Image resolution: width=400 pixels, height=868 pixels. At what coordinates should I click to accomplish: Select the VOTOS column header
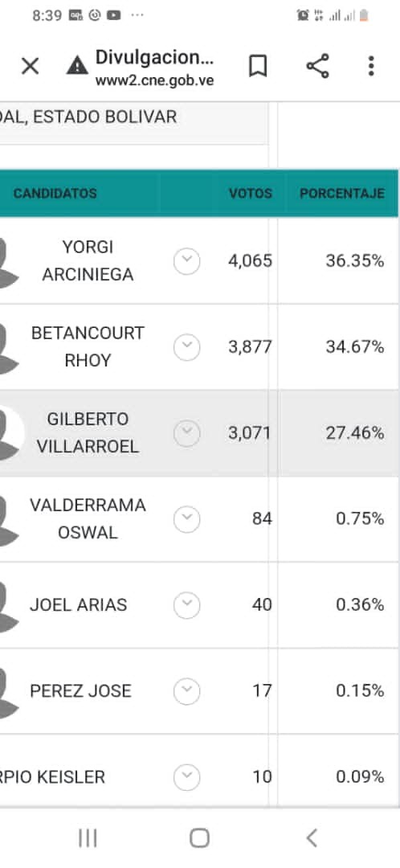click(x=251, y=193)
